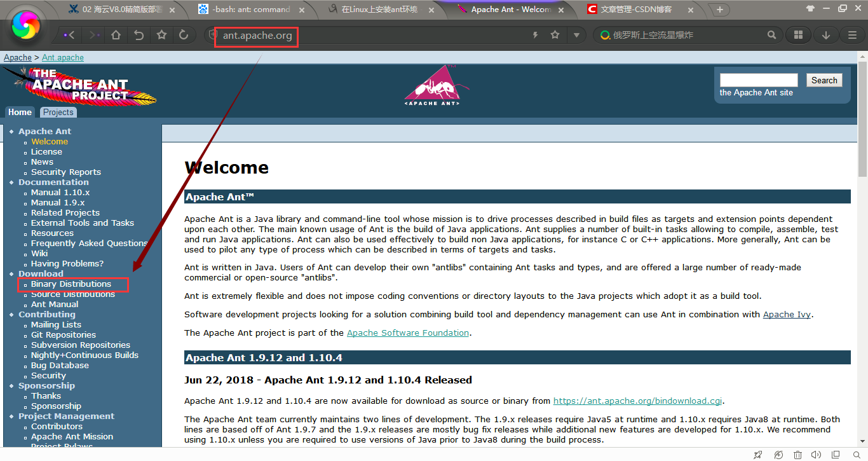Open the Ant.apache breadcrumb link

click(x=63, y=58)
